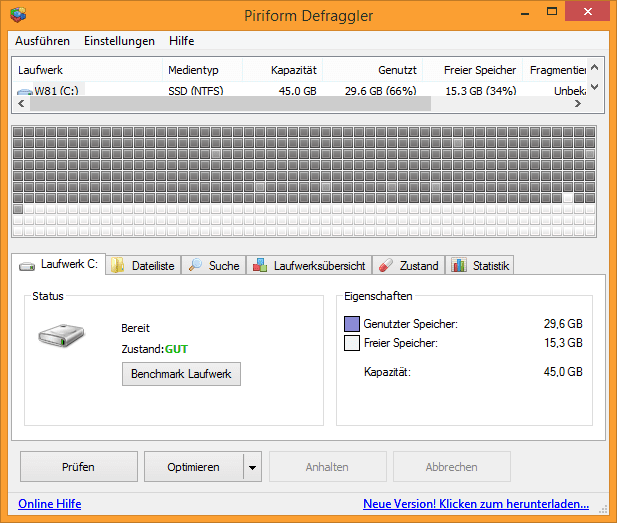Viewport: 617px width, 523px height.
Task: Click the drive list horizontal scrollbar thumb
Action: point(231,103)
